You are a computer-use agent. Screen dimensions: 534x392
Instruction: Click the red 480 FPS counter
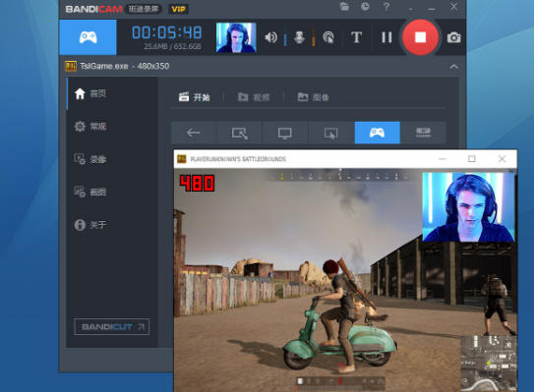(198, 183)
